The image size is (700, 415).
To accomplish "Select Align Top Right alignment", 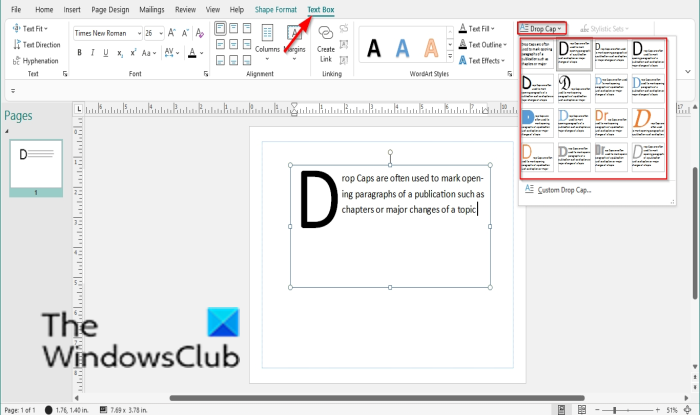I will (x=247, y=29).
